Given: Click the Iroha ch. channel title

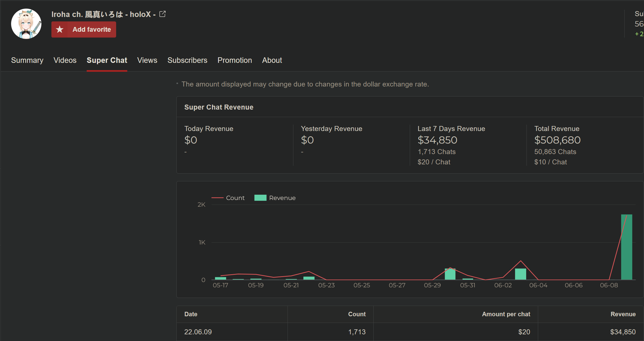Looking at the screenshot, I should (x=103, y=14).
